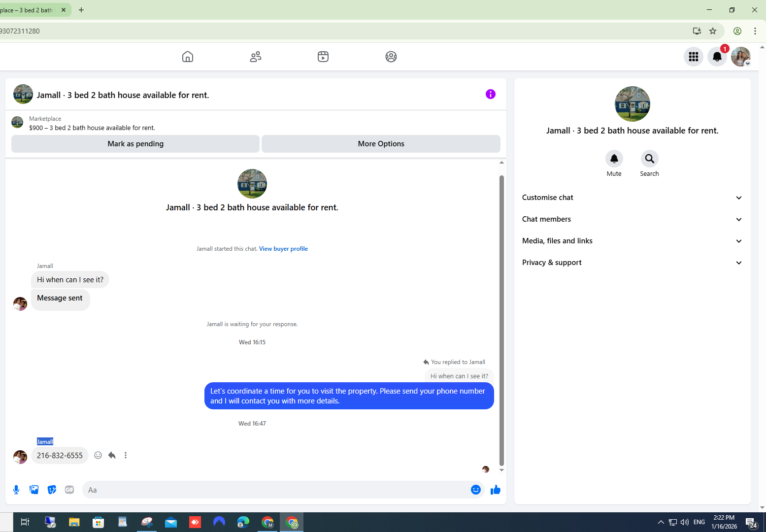The height and width of the screenshot is (532, 766).
Task: Mute the conversation with bell icon
Action: (x=614, y=159)
